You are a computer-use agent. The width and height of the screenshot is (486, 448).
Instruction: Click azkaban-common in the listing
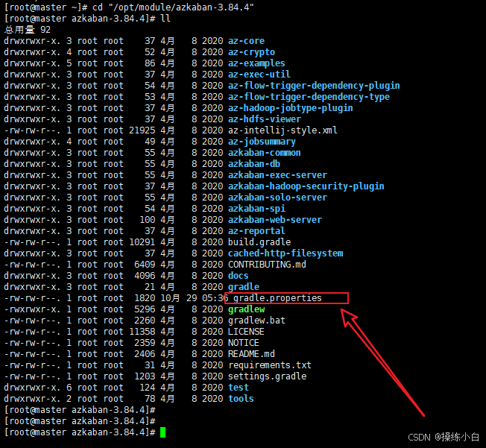click(265, 153)
